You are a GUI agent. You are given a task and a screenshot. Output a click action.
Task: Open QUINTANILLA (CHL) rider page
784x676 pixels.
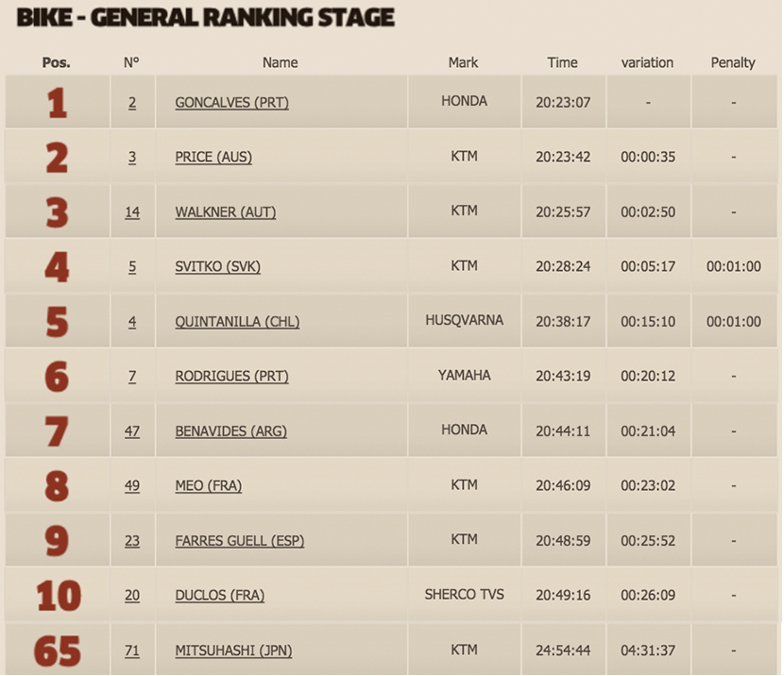(237, 321)
